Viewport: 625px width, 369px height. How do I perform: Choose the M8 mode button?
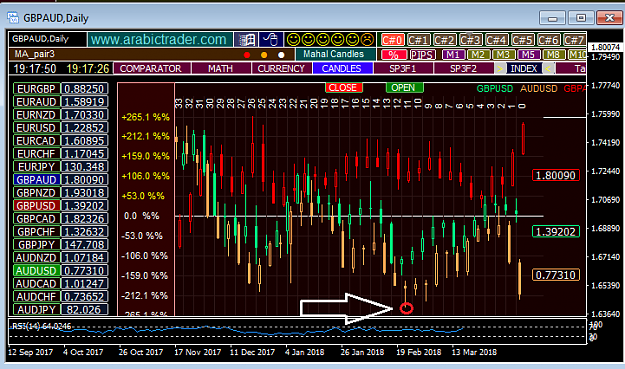tap(553, 55)
